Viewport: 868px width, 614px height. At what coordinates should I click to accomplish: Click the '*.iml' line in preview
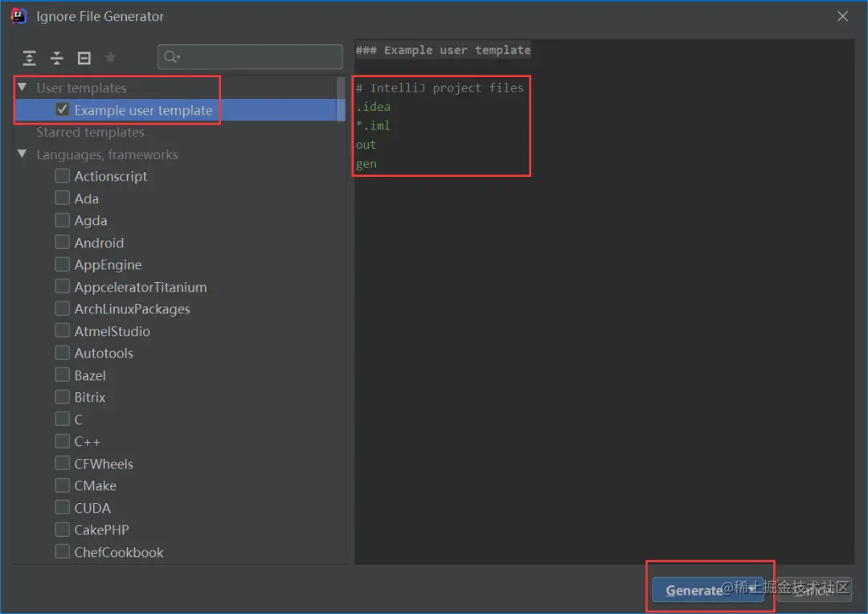click(x=373, y=125)
